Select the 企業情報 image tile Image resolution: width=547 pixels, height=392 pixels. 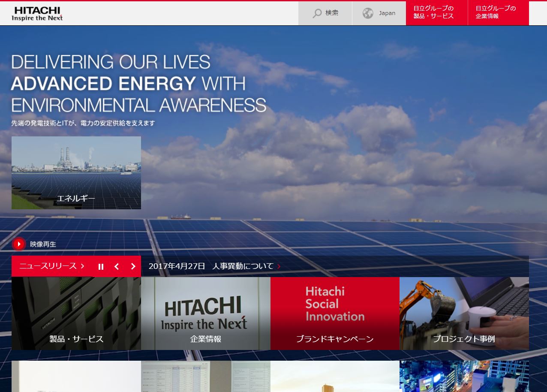(x=206, y=314)
